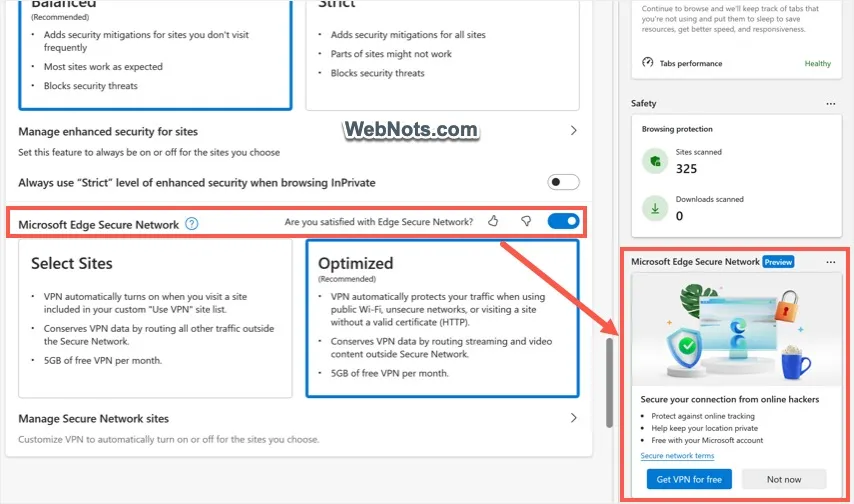Viewport: 854px width, 504px height.
Task: Enable Strict security for InPrivate browsing toggle
Action: [563, 182]
